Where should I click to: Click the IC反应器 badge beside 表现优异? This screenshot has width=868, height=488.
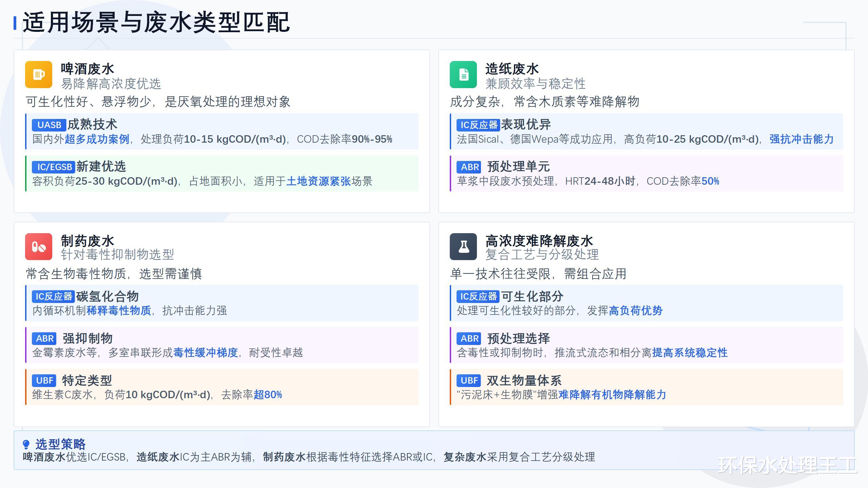(x=478, y=125)
